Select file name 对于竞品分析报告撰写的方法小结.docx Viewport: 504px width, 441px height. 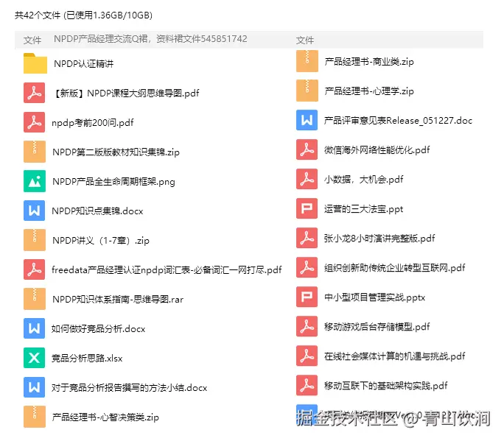tap(129, 388)
